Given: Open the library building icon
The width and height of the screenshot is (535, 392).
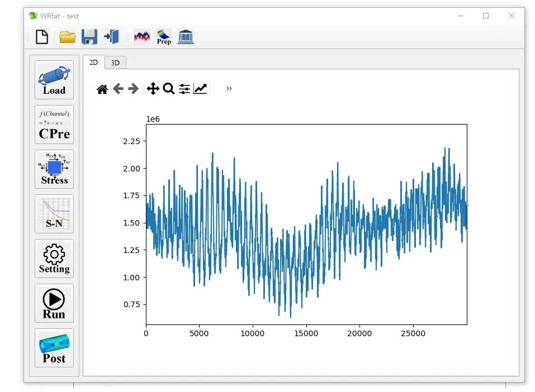Looking at the screenshot, I should pos(186,37).
